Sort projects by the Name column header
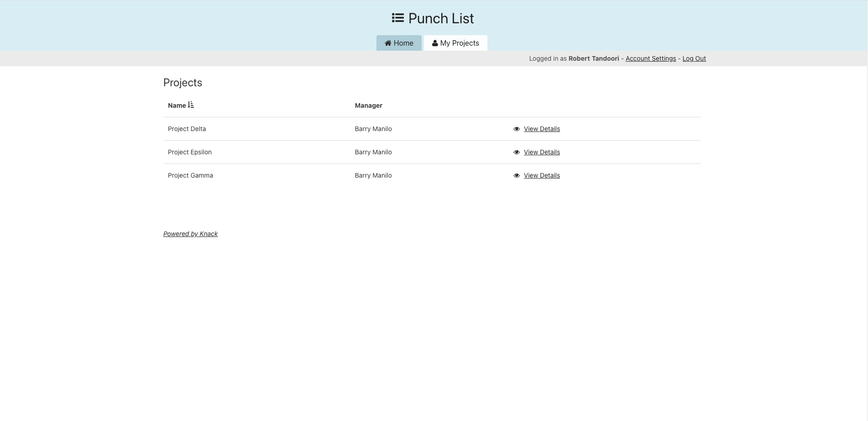 177,105
